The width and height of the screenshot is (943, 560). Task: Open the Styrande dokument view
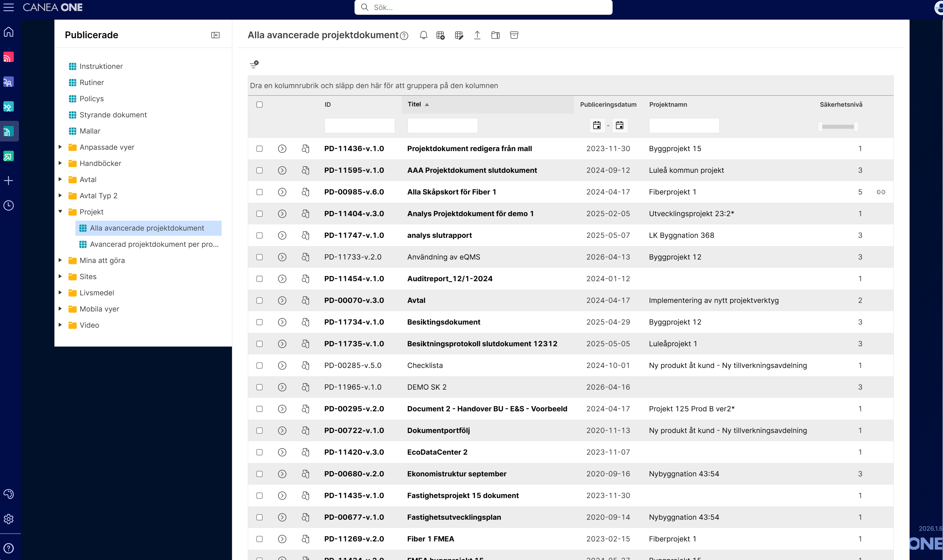(113, 115)
